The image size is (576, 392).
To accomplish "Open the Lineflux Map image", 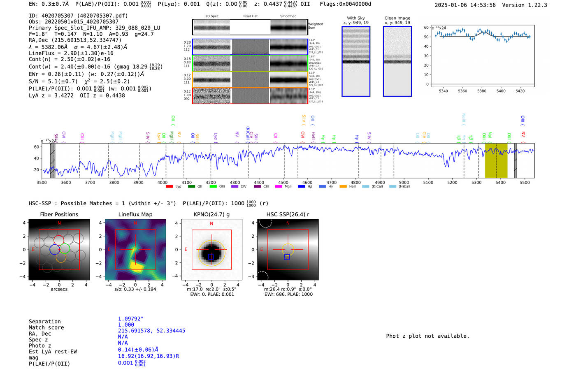I will tap(135, 250).
